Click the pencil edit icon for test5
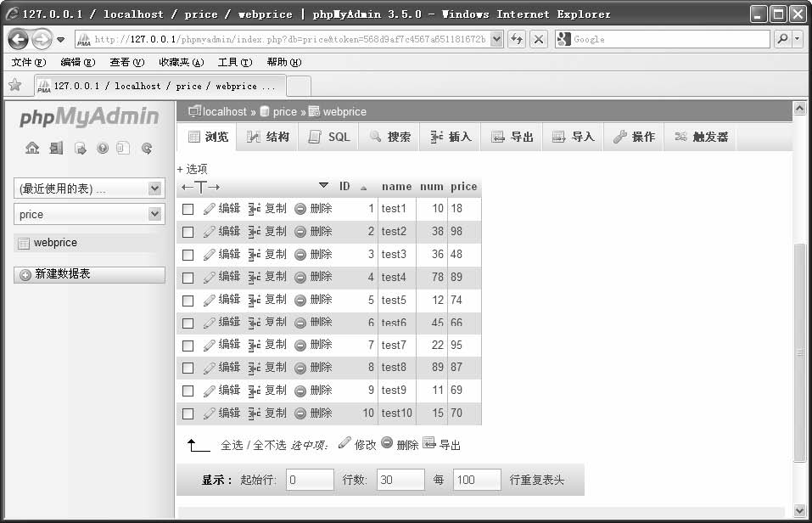 [210, 300]
